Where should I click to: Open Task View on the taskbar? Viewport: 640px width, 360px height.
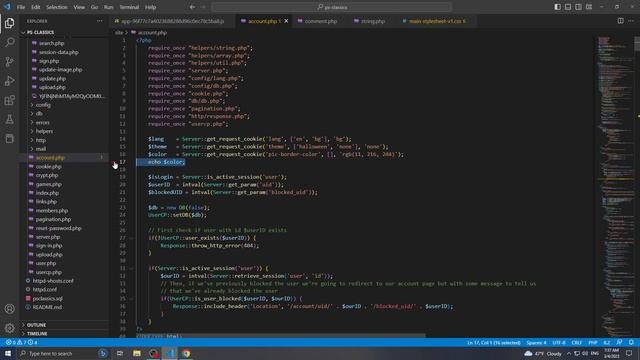click(x=120, y=353)
